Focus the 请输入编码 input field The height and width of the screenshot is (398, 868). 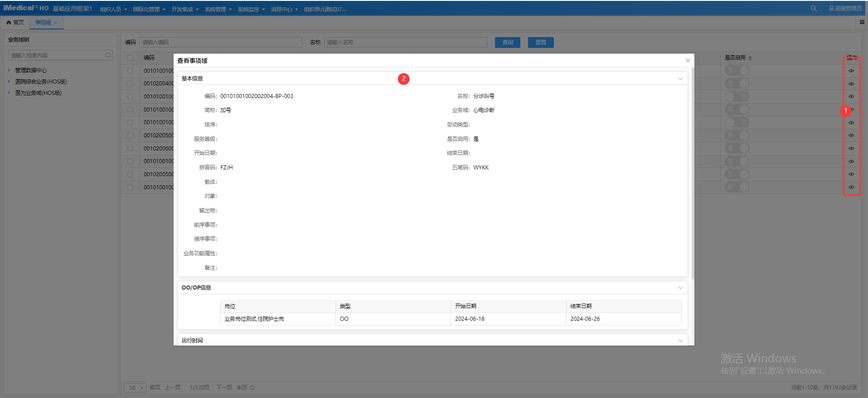click(x=221, y=42)
